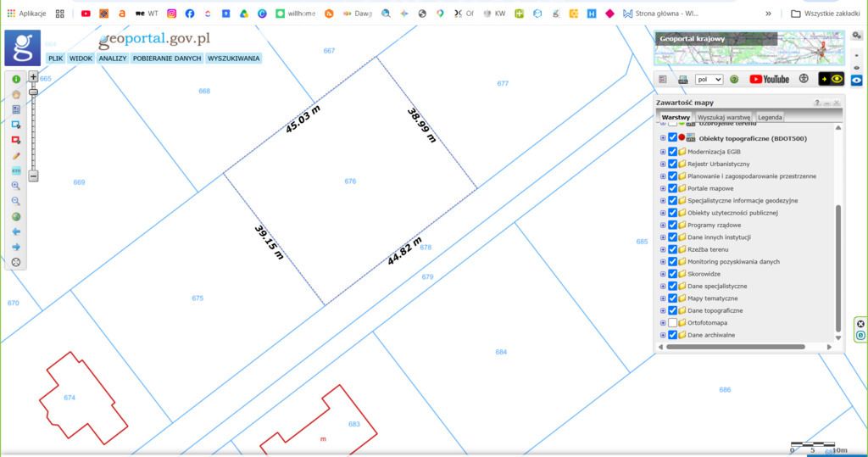Expand the Dane innych instytucji group
The height and width of the screenshot is (457, 868).
pos(663,237)
